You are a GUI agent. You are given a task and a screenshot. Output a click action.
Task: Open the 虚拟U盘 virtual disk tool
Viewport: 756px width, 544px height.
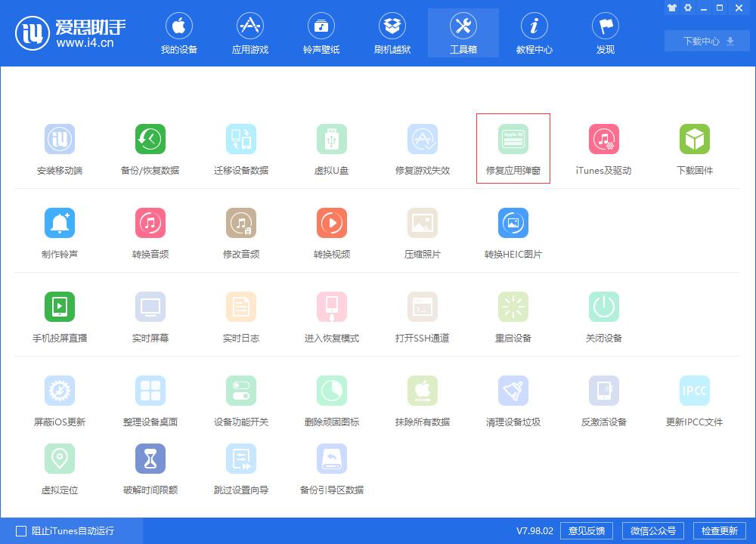pyautogui.click(x=332, y=147)
